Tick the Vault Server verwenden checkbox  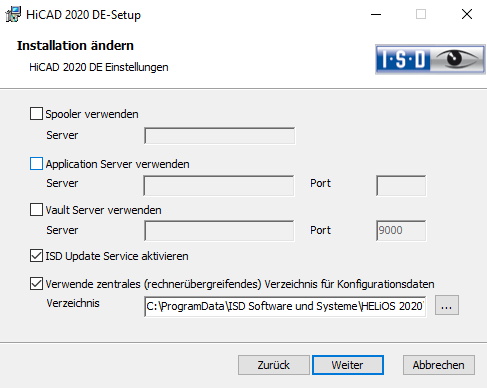tap(36, 210)
